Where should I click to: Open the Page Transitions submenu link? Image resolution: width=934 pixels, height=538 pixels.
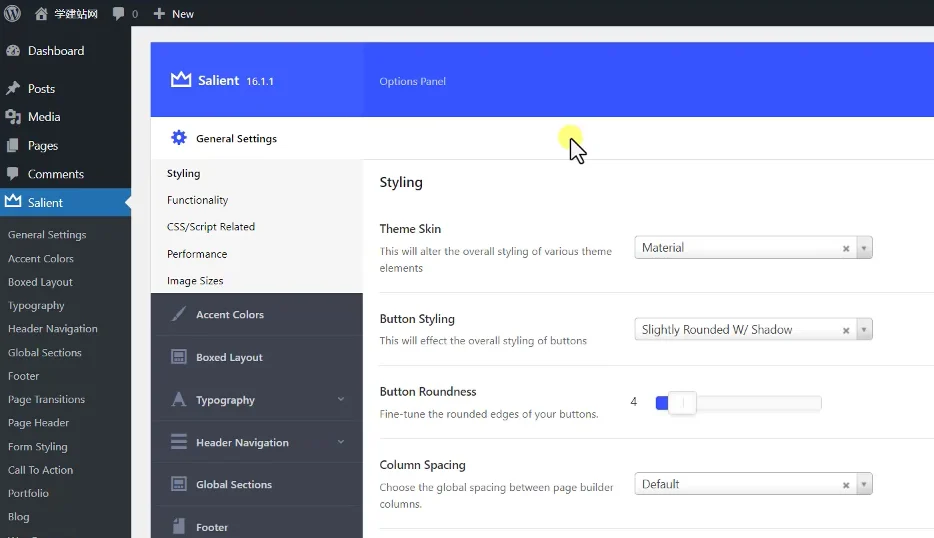[x=46, y=399]
